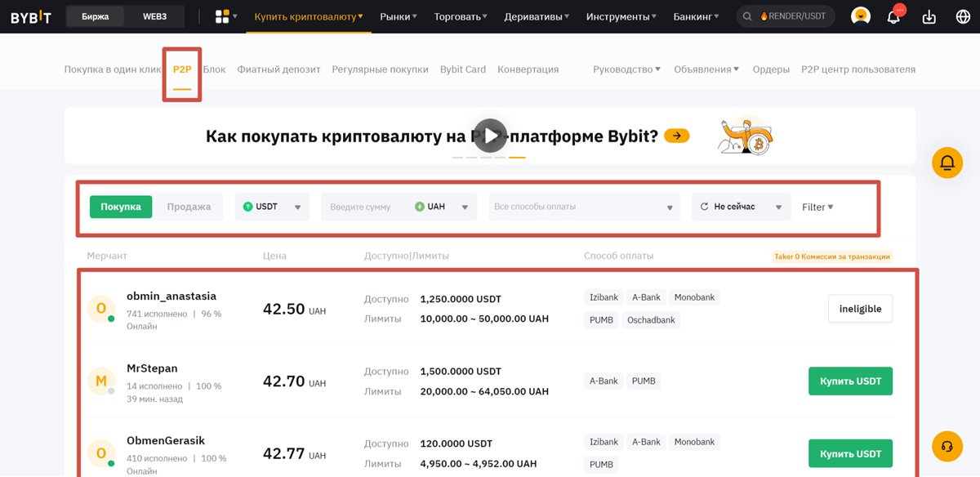Open the Рынки menu
Screen dimensions: 980x477
pos(399,16)
